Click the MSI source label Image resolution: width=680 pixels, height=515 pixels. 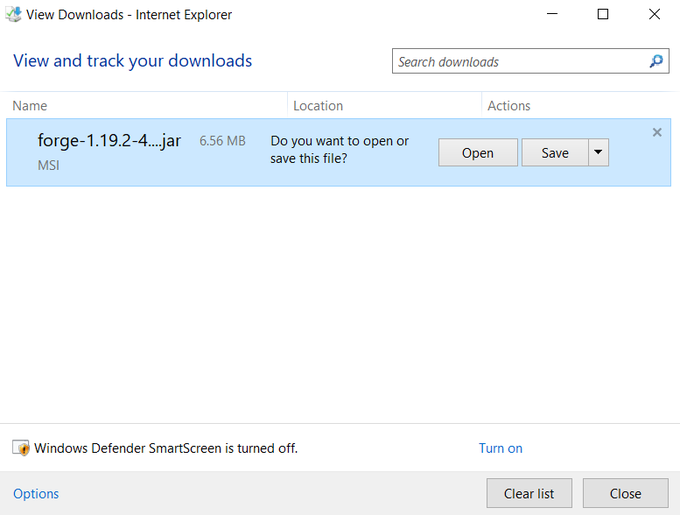[49, 165]
